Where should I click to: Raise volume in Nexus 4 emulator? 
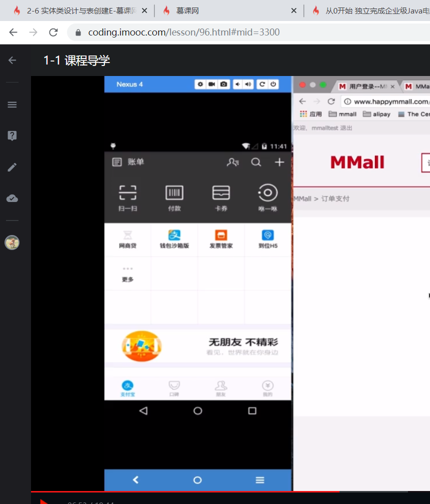(x=248, y=84)
